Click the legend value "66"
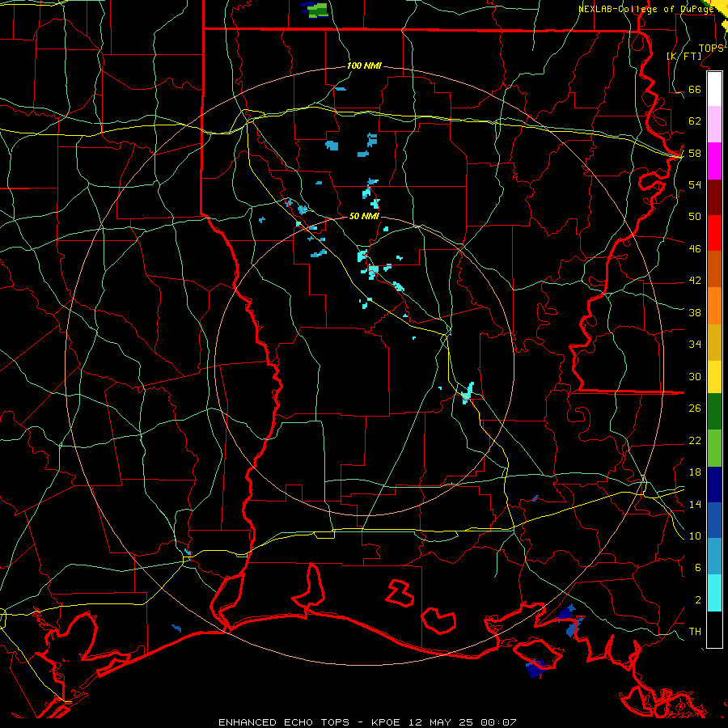 (695, 89)
